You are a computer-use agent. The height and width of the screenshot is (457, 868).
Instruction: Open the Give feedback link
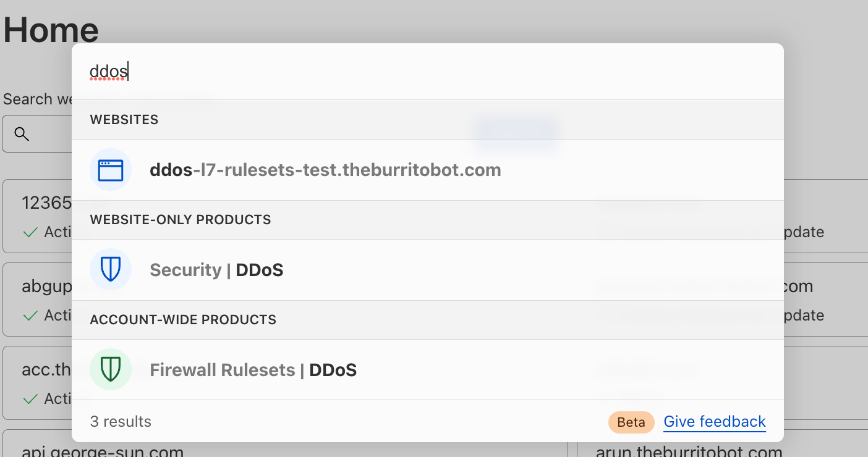click(715, 422)
